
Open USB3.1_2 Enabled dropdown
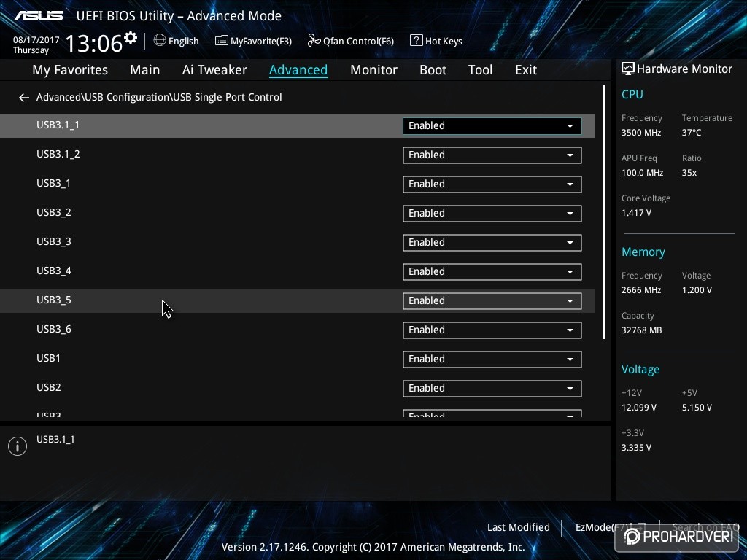click(x=492, y=155)
